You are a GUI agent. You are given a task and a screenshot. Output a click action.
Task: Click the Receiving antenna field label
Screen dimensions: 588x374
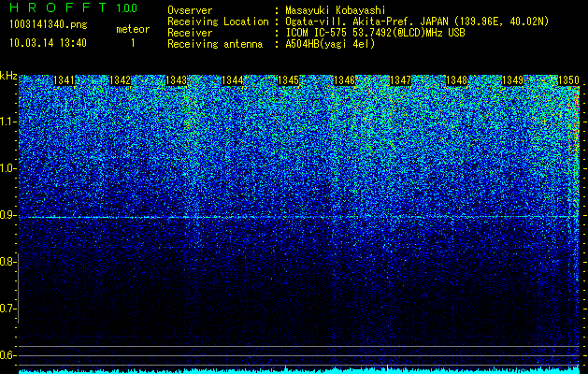215,44
